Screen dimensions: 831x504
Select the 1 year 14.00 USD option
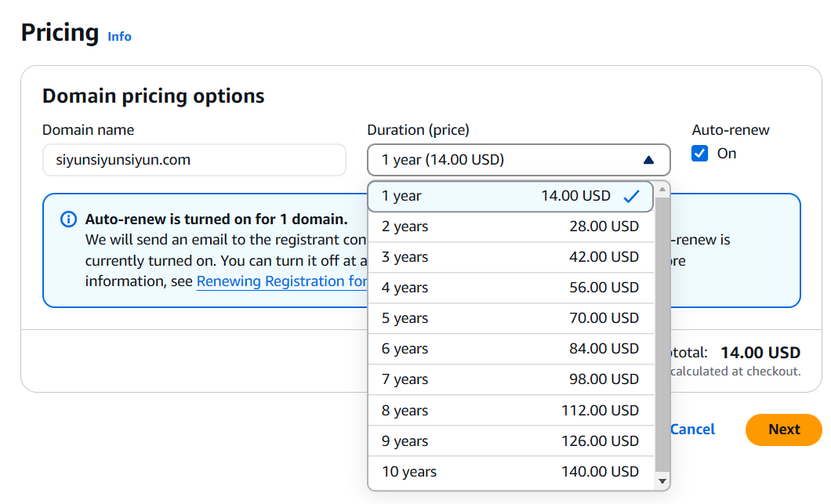click(x=510, y=197)
